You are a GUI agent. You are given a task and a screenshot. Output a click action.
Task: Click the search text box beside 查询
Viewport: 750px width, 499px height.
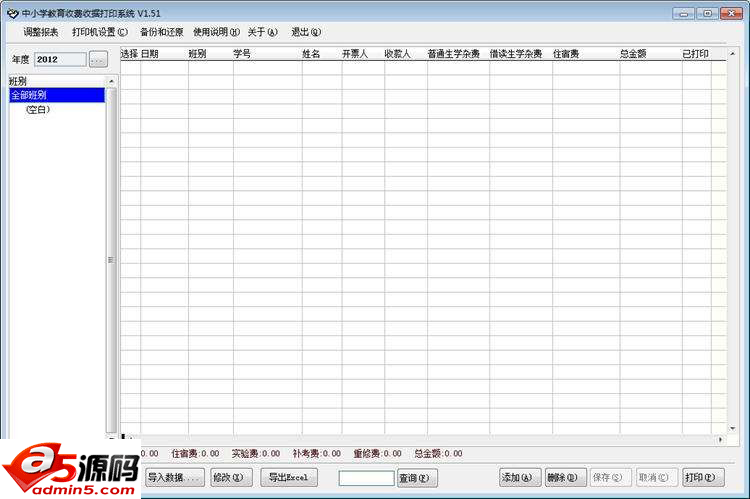pos(366,478)
